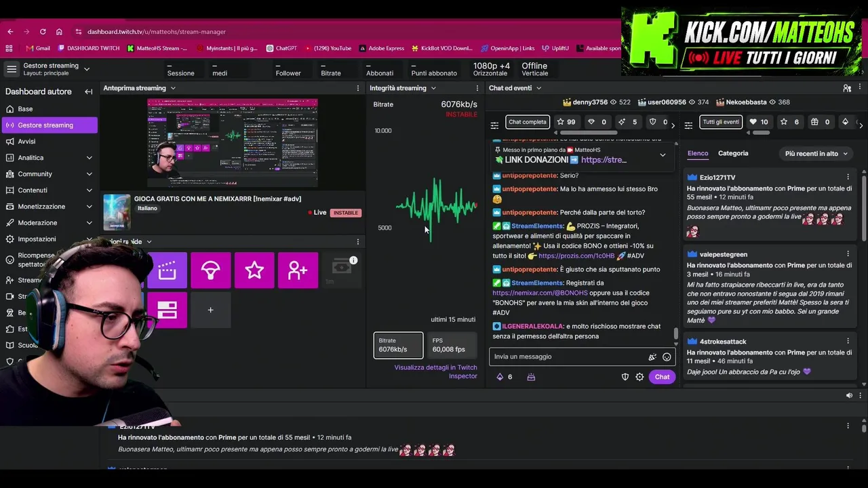Open the Gmail bookmark
This screenshot has width=868, height=488.
point(38,48)
